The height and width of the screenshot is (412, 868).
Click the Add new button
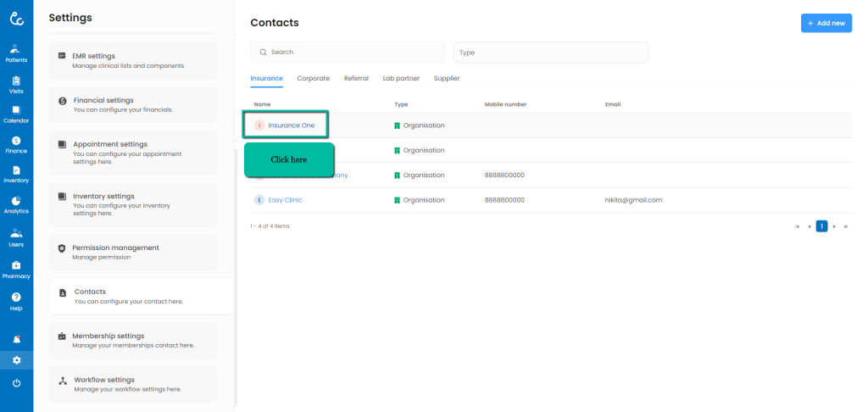[826, 23]
